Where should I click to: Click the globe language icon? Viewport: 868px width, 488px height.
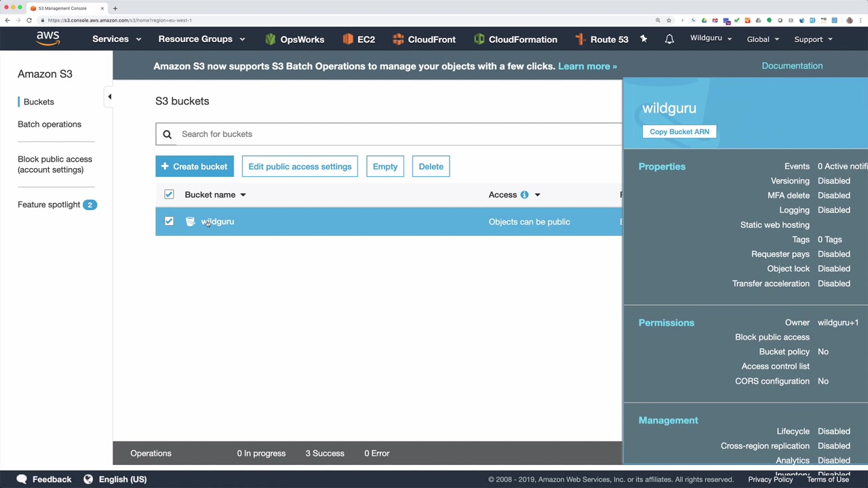click(88, 479)
